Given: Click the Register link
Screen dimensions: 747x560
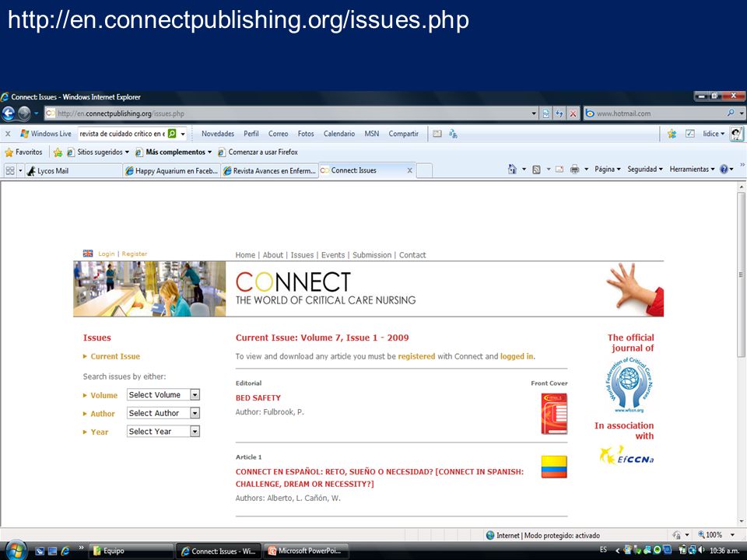Looking at the screenshot, I should [x=135, y=254].
